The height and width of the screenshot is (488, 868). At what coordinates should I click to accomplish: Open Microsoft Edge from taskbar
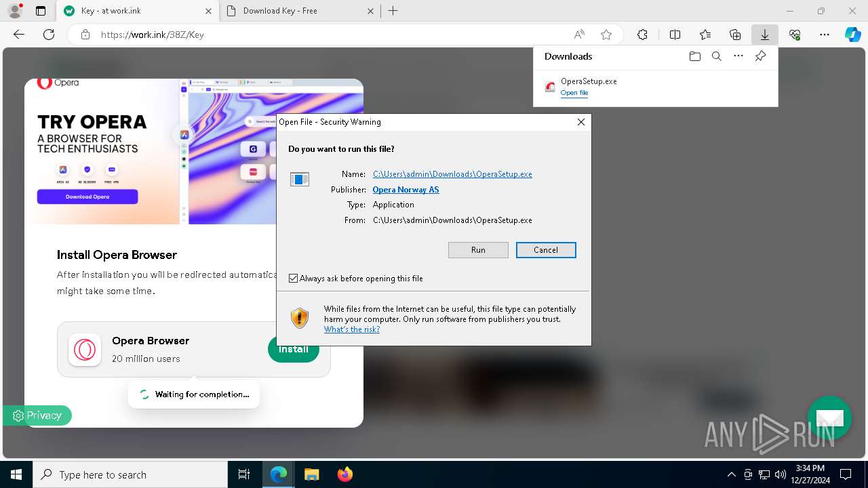coord(279,474)
